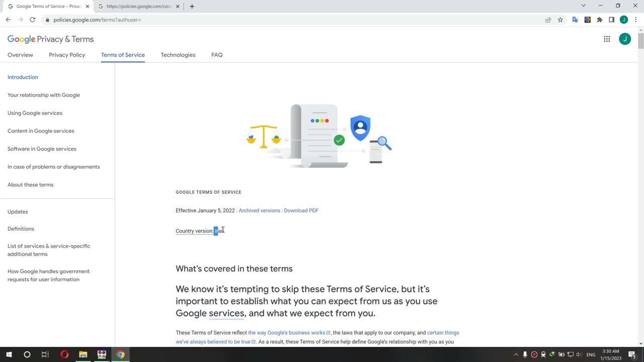Click the share page icon in address bar
This screenshot has width=644, height=362.
click(x=548, y=20)
